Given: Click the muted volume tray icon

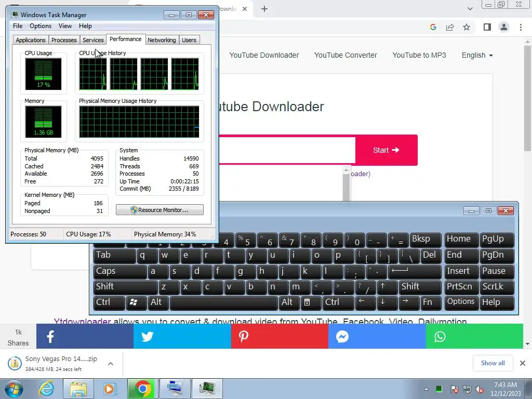Looking at the screenshot, I should pyautogui.click(x=480, y=389).
